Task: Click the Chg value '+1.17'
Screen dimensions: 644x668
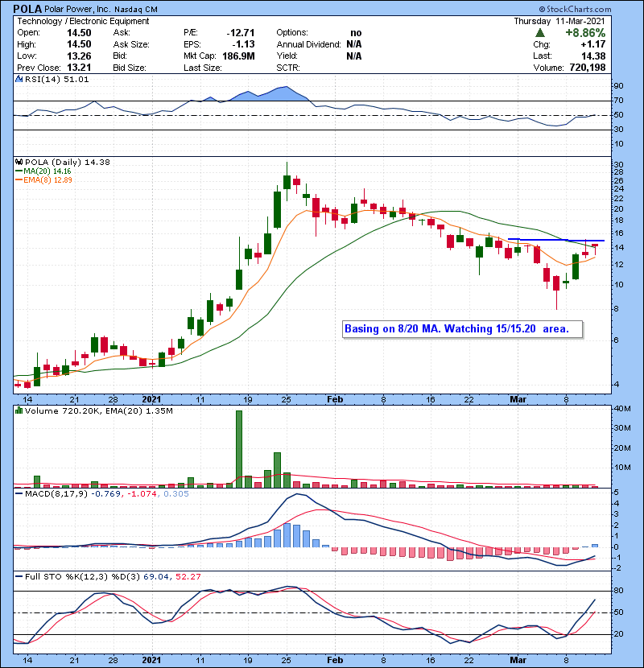Action: 592,44
